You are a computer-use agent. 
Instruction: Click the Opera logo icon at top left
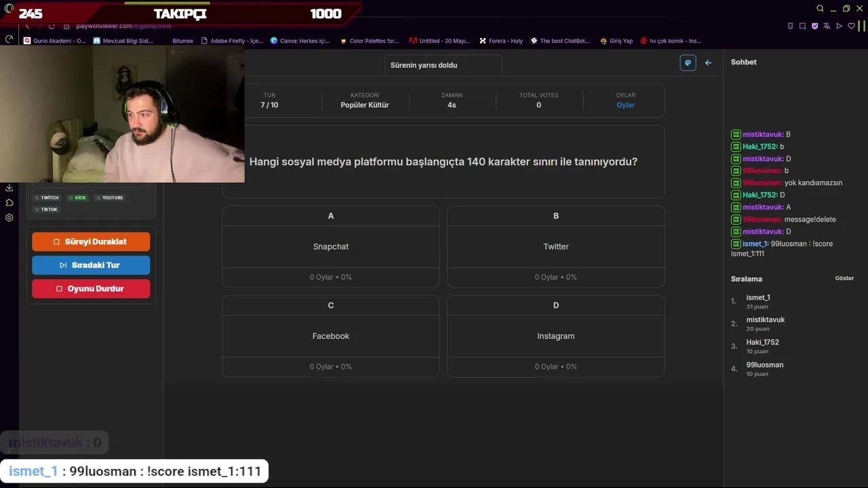9,9
